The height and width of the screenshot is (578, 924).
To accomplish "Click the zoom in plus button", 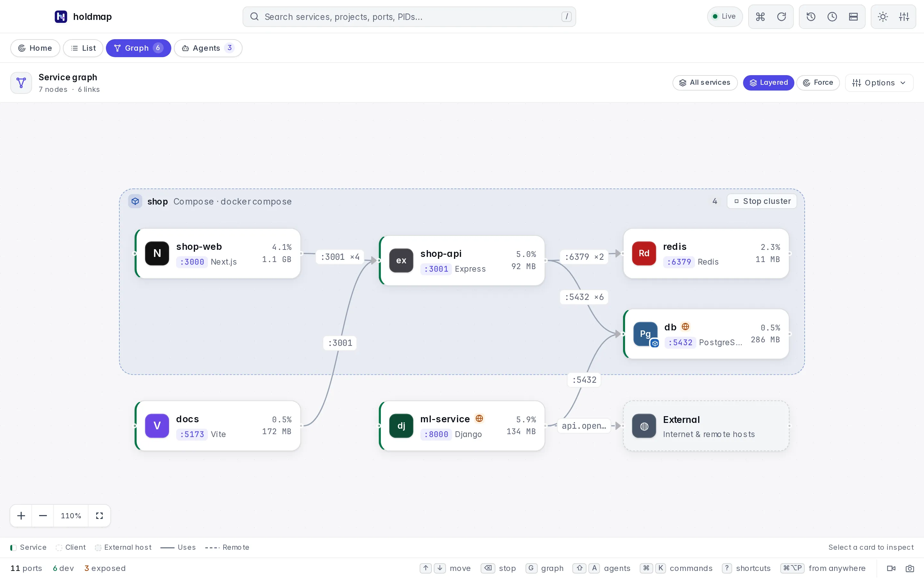I will tap(21, 516).
